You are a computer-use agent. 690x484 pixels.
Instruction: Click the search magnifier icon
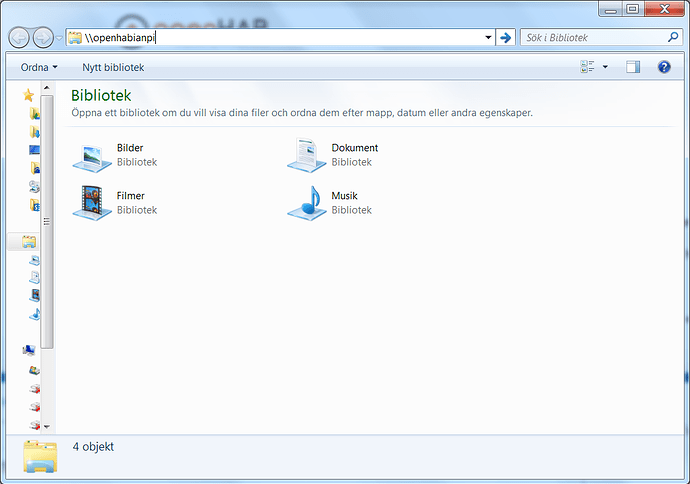[672, 37]
